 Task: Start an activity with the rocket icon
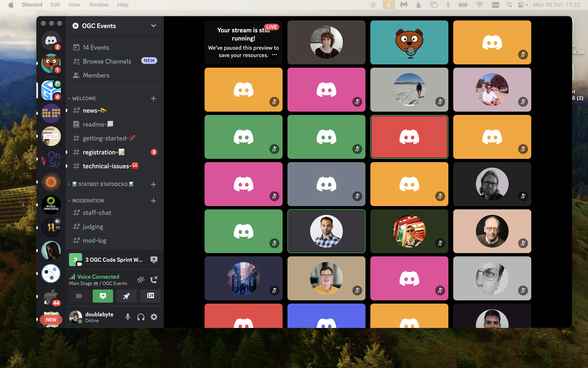pyautogui.click(x=126, y=296)
